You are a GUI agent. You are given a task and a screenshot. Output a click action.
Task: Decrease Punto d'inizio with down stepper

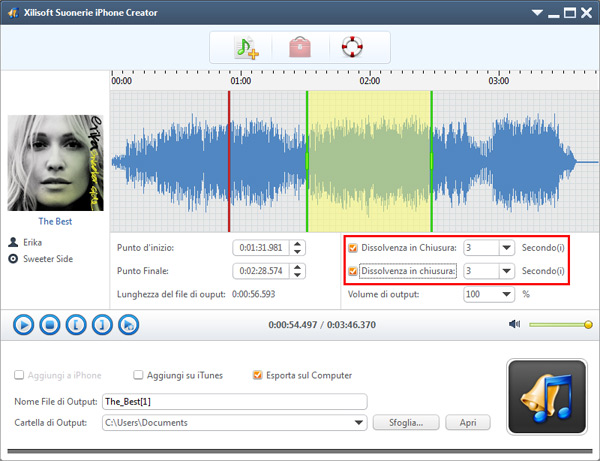pyautogui.click(x=297, y=251)
